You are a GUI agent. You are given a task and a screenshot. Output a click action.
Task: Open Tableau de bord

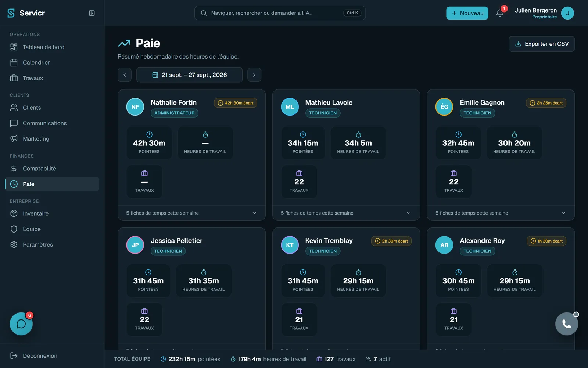tap(52, 47)
